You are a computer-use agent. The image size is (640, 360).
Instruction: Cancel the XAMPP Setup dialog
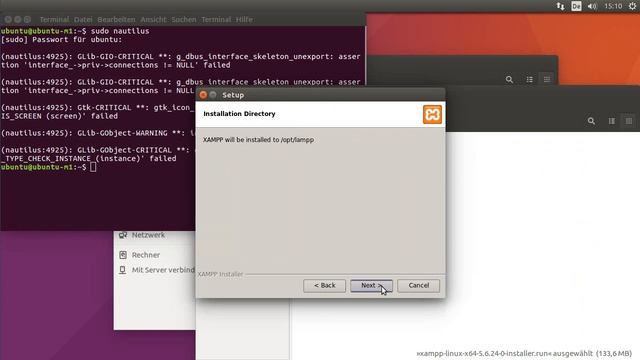tap(419, 285)
